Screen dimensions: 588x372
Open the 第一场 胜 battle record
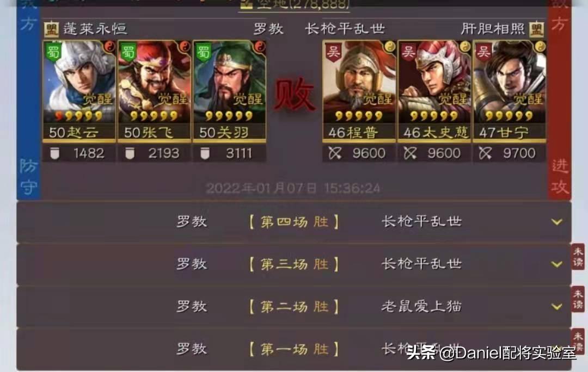(x=293, y=349)
